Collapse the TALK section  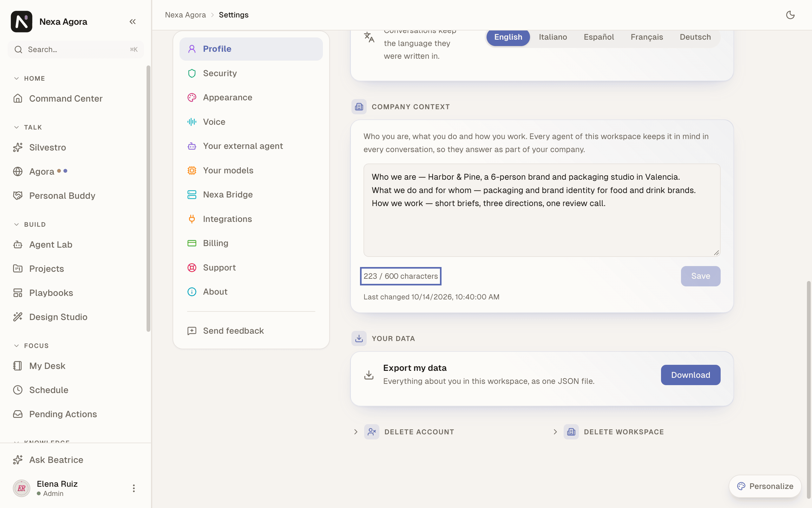click(x=28, y=127)
